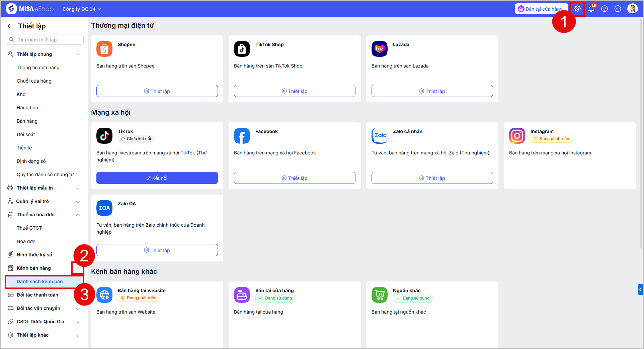Click the blue side panel expand tab
This screenshot has height=349, width=644.
[x=641, y=289]
